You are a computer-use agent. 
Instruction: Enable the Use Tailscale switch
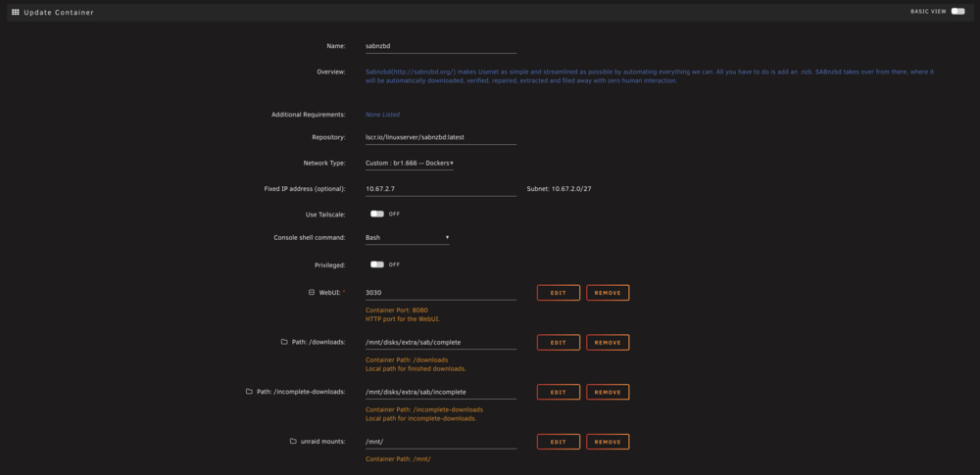click(377, 214)
